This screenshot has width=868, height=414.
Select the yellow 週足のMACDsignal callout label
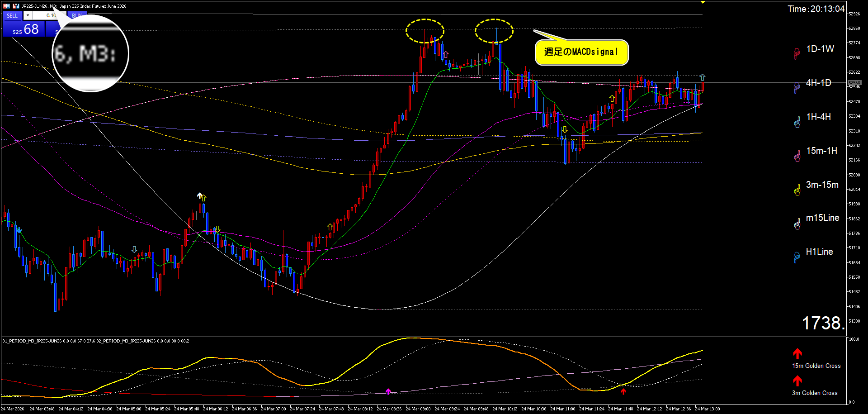[581, 52]
